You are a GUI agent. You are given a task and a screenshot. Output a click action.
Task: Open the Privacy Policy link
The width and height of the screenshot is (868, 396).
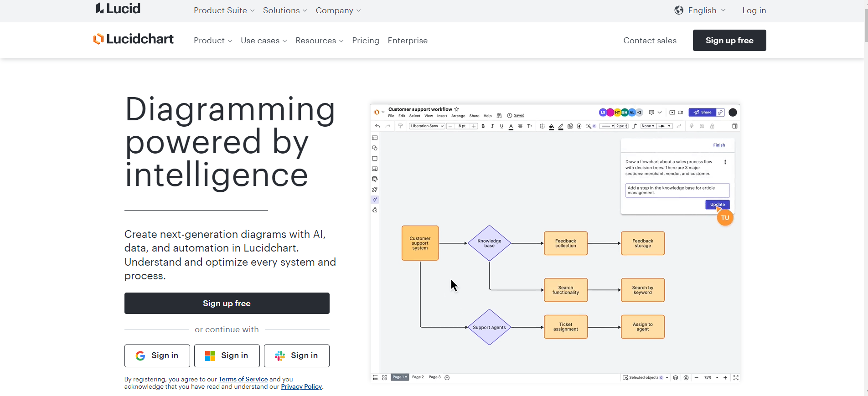pyautogui.click(x=301, y=386)
